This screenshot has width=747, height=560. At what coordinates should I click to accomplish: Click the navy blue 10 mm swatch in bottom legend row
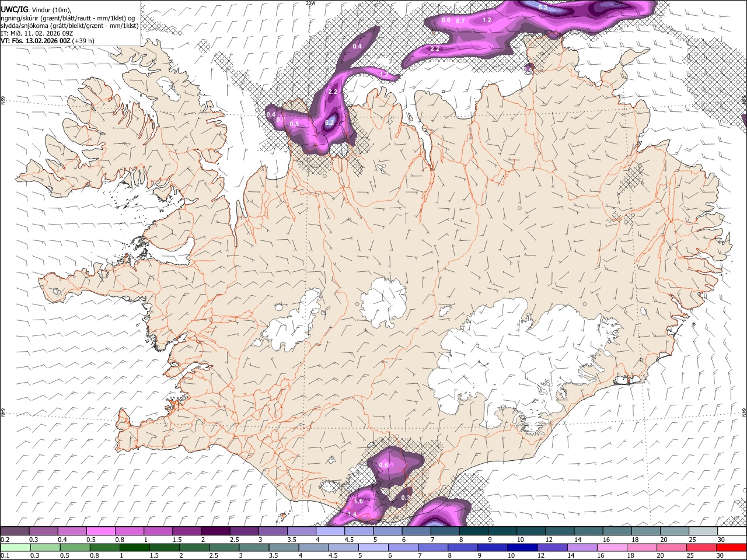tap(522, 548)
